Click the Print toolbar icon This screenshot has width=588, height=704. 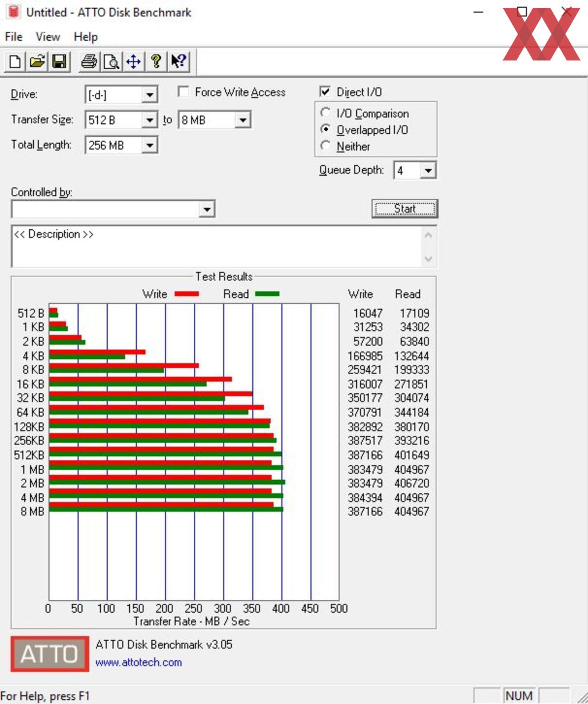point(89,61)
